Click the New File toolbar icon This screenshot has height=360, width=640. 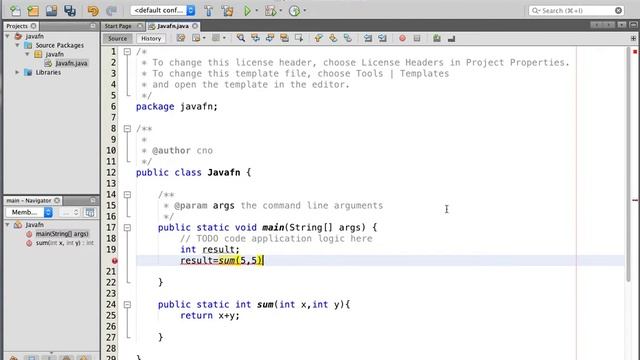click(x=15, y=10)
